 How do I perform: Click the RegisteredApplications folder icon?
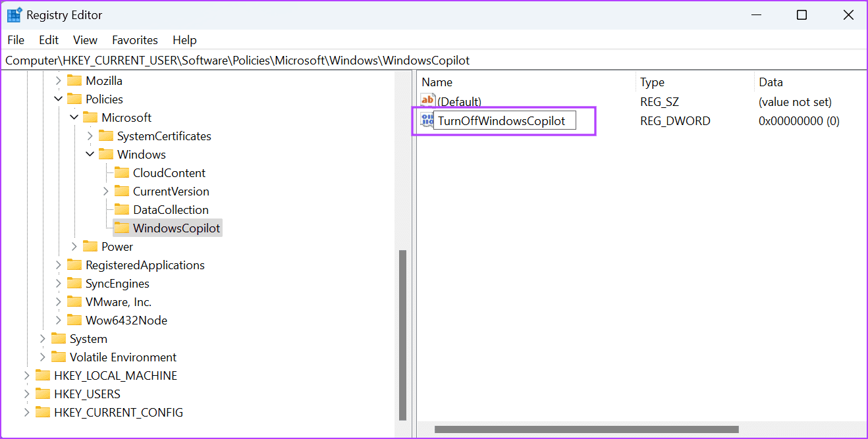[74, 265]
